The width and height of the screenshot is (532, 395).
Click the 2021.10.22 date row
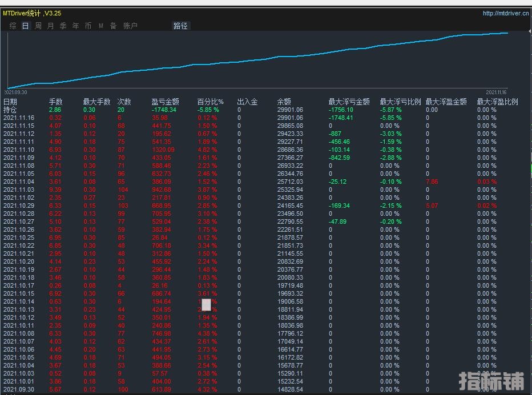point(19,245)
